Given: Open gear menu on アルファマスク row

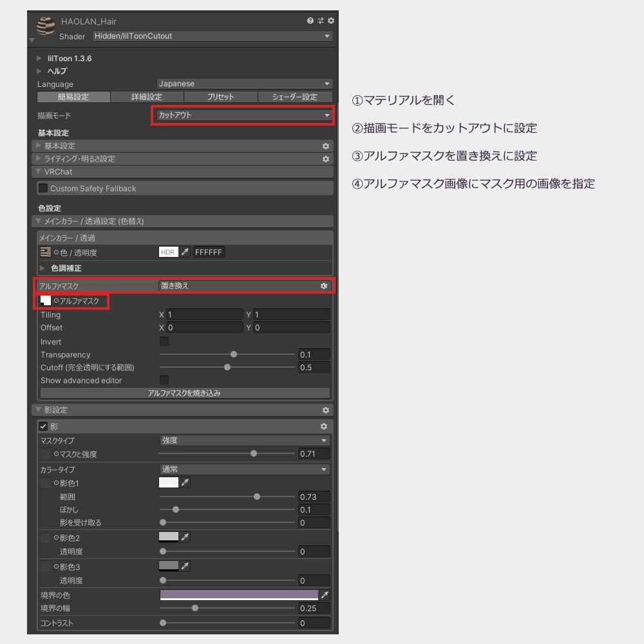Looking at the screenshot, I should pyautogui.click(x=324, y=286).
